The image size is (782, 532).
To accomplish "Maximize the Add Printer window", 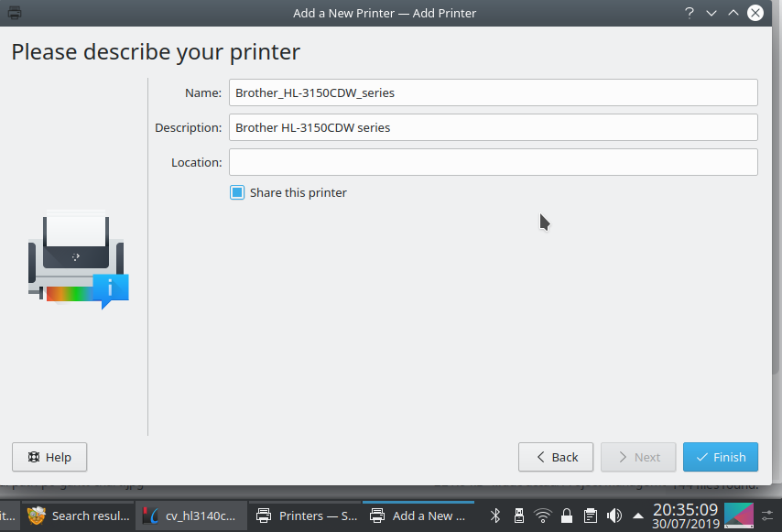I will click(733, 13).
